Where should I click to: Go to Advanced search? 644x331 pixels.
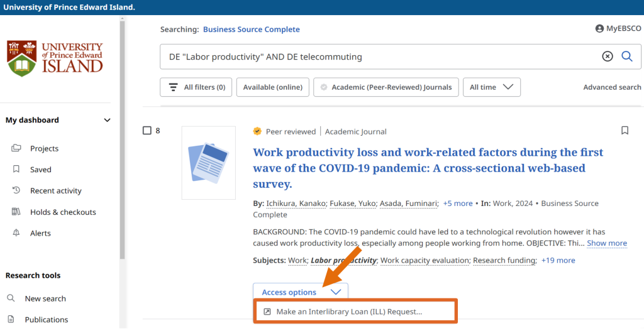click(612, 87)
